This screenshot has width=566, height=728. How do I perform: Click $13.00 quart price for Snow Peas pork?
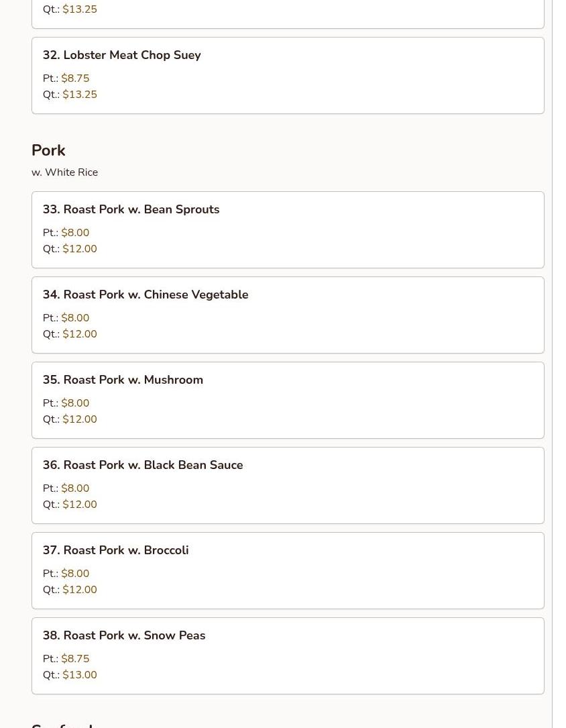[80, 675]
